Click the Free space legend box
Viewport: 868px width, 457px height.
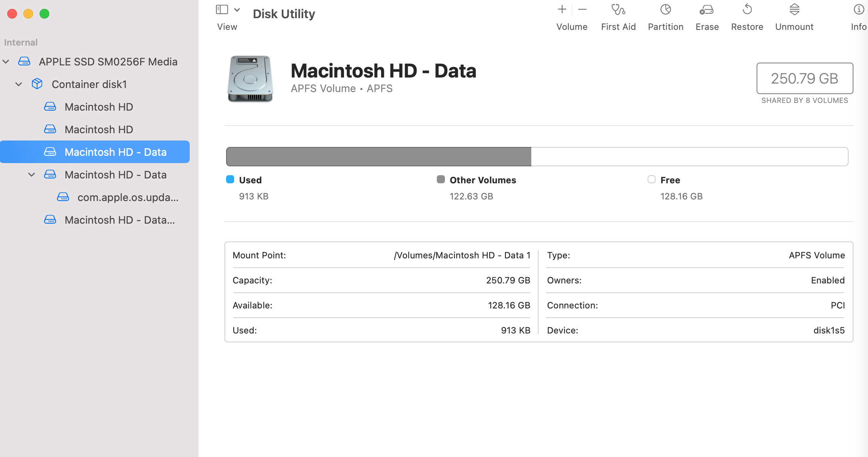pos(651,180)
